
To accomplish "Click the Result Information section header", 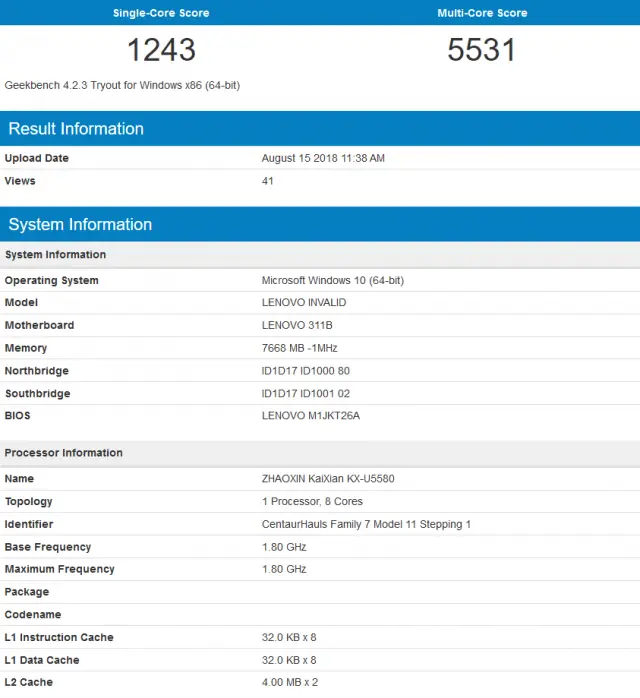I will click(x=320, y=129).
